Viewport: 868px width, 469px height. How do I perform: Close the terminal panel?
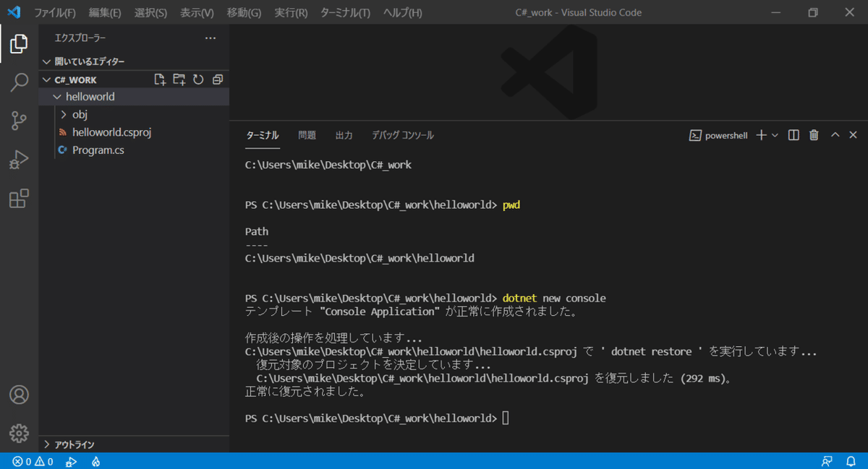click(x=853, y=135)
